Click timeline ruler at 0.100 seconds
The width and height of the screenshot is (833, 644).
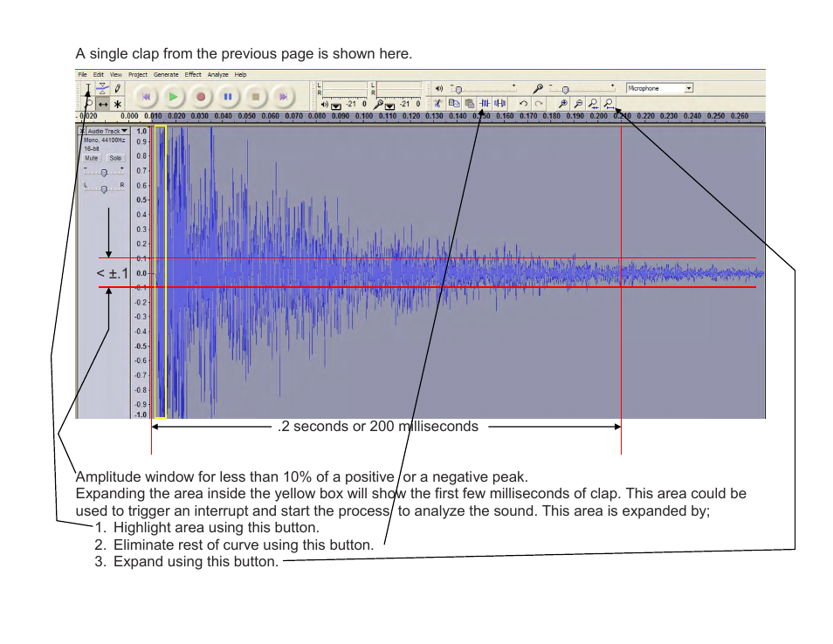tap(364, 116)
